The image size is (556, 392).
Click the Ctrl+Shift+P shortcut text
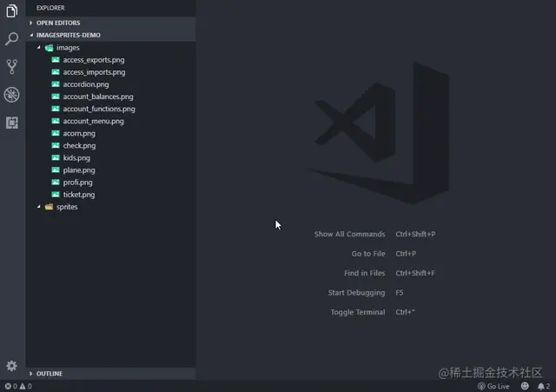tap(415, 234)
